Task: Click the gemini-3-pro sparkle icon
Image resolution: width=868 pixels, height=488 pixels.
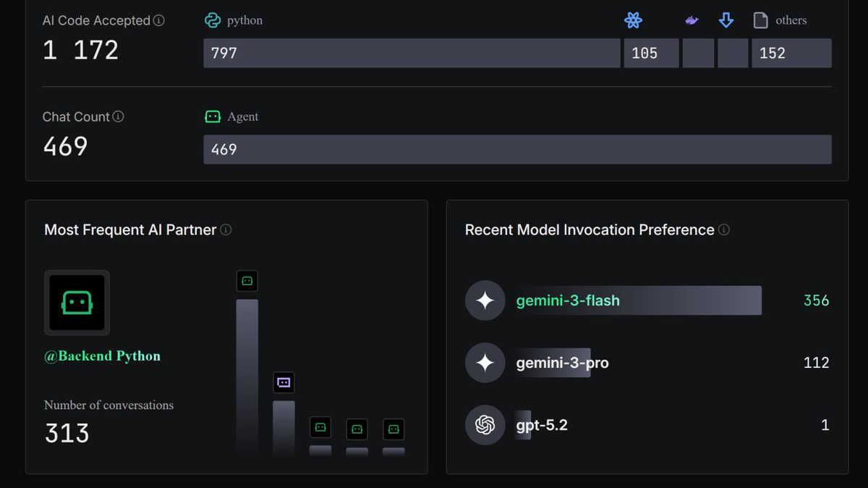Action: 485,362
